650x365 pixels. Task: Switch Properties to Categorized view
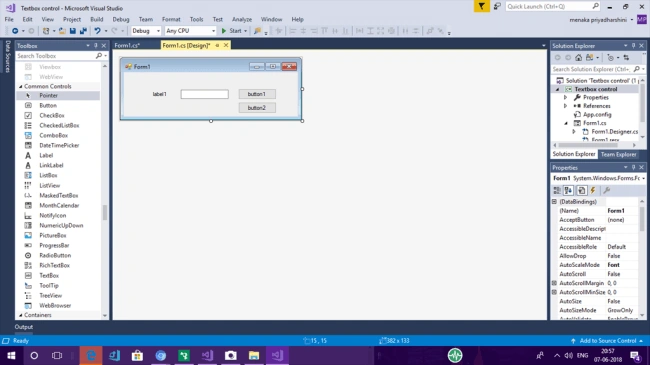click(x=557, y=190)
